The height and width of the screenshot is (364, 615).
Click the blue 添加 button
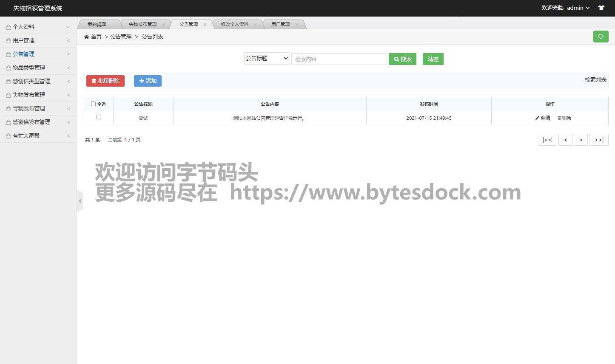click(148, 81)
